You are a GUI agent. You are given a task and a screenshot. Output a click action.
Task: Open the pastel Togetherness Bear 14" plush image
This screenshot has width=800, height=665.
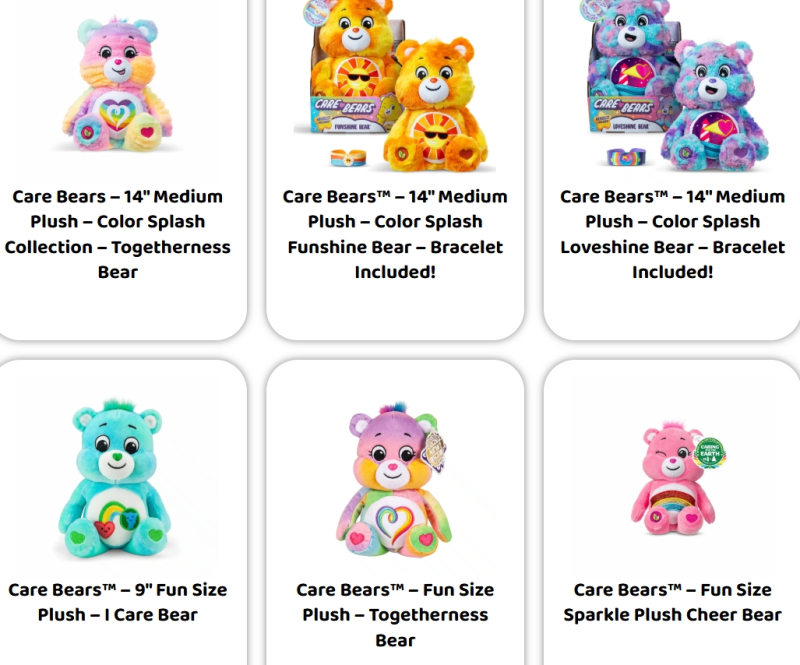(x=117, y=84)
